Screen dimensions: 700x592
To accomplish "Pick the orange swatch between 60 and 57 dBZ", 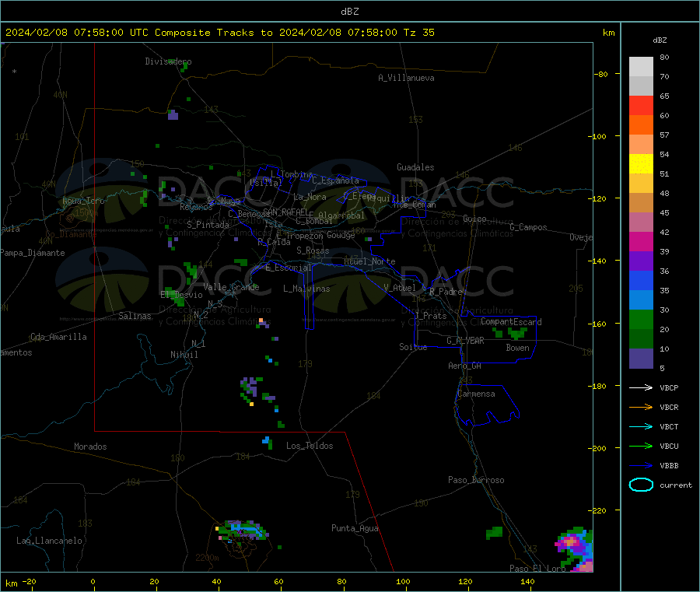I will pyautogui.click(x=641, y=125).
